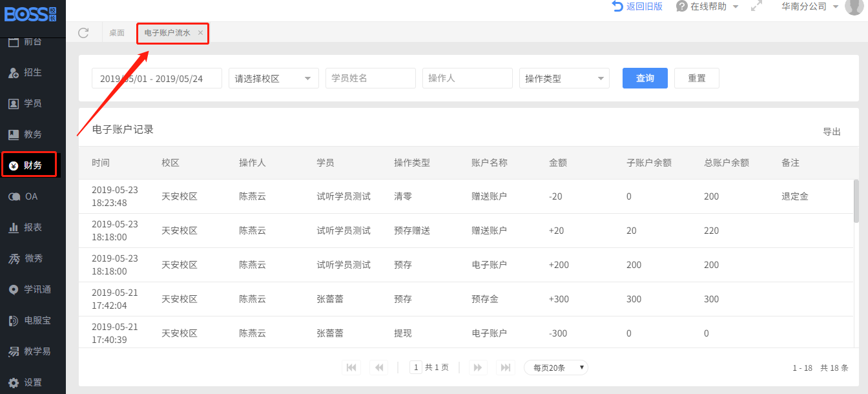Image resolution: width=868 pixels, height=394 pixels.
Task: Go to previous page icon
Action: tap(379, 368)
